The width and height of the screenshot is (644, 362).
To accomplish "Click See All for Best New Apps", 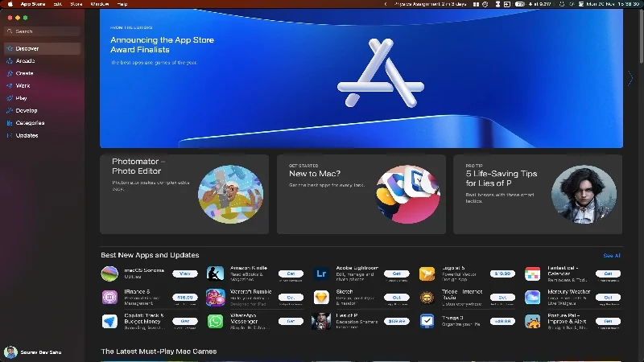I will [x=612, y=255].
